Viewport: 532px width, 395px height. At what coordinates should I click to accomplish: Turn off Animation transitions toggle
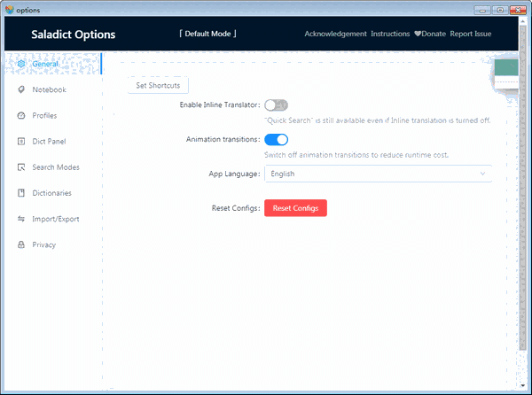tap(276, 140)
